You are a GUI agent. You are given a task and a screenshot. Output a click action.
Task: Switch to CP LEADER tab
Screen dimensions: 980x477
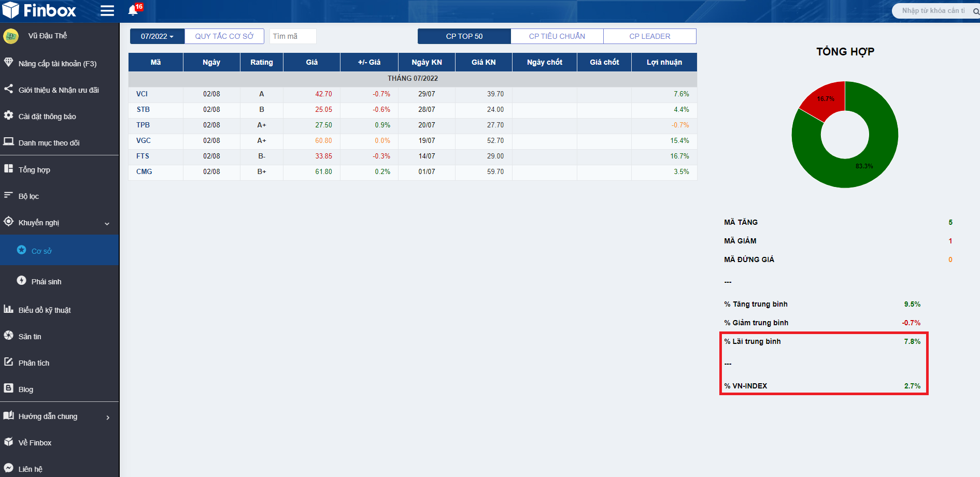[650, 36]
